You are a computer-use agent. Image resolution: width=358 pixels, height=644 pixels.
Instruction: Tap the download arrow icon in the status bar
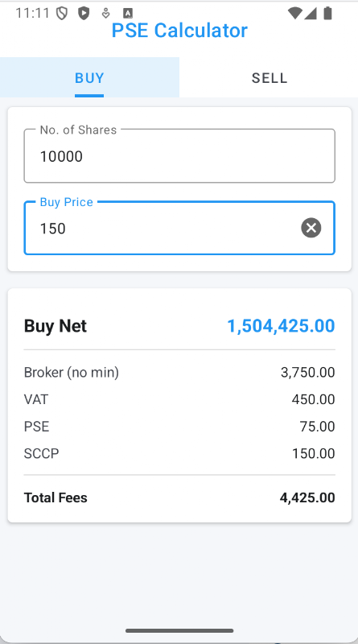coord(105,13)
